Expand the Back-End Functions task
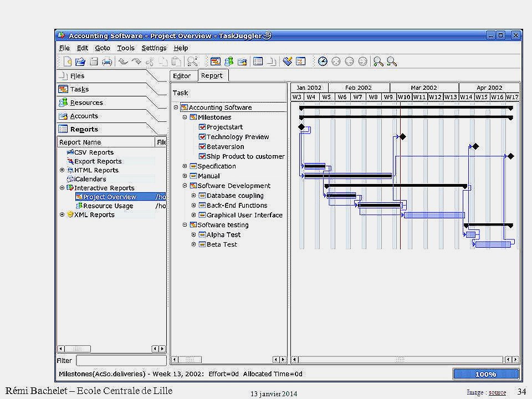The height and width of the screenshot is (399, 532). pyautogui.click(x=193, y=205)
